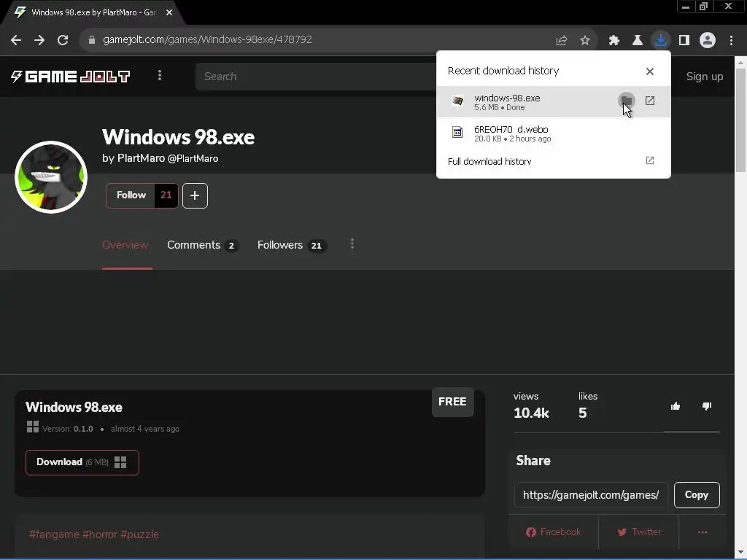Go forward in browser history
Screen dimensions: 747x560
[x=39, y=40]
